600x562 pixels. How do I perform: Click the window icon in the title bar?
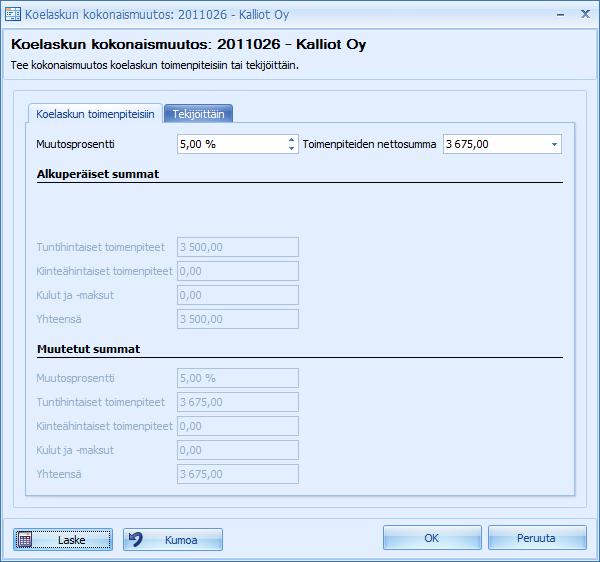pyautogui.click(x=13, y=15)
